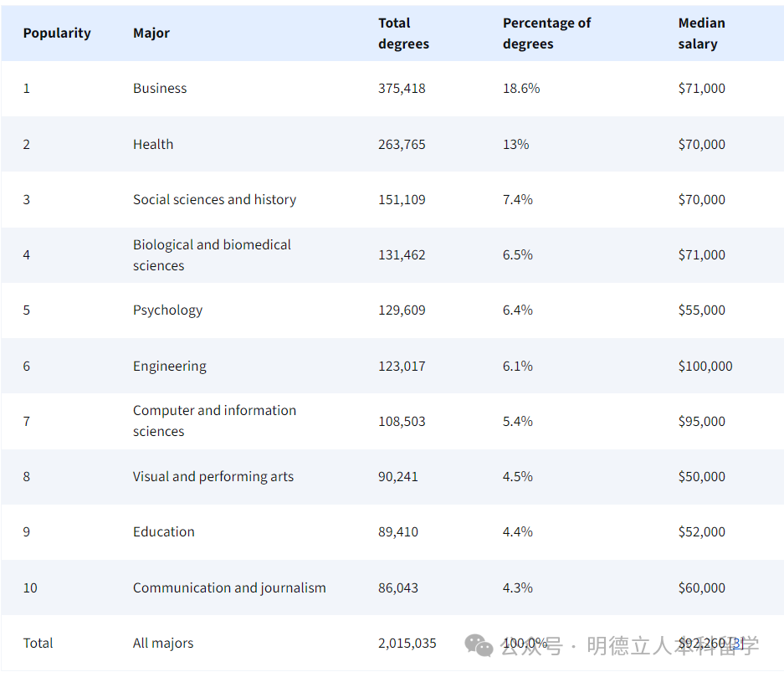Click Computer and information sciences cell
The width and height of the screenshot is (784, 677).
(214, 421)
